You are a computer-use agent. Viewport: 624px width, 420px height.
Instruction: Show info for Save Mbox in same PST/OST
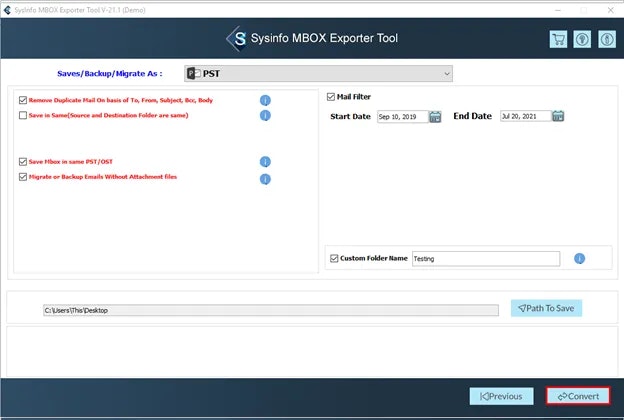(265, 162)
